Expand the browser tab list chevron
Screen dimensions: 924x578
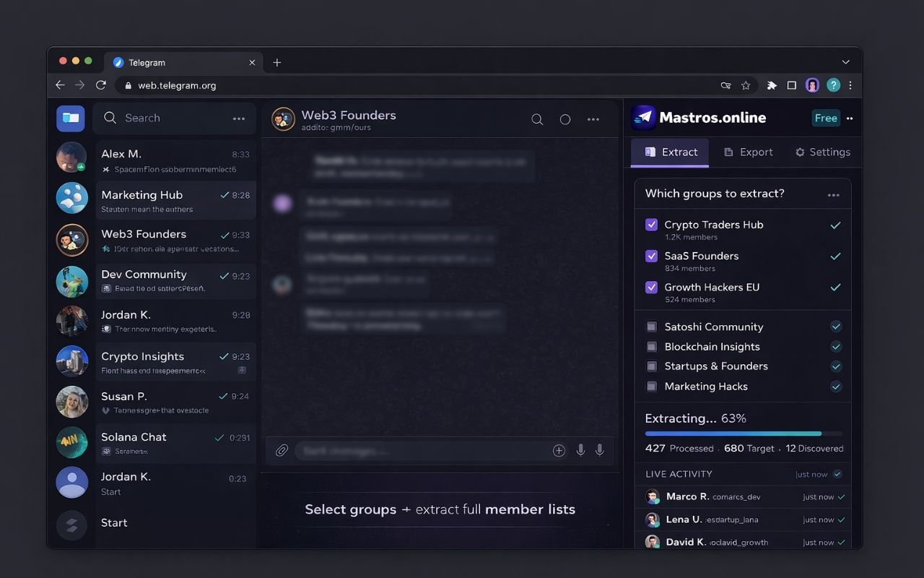tap(845, 63)
